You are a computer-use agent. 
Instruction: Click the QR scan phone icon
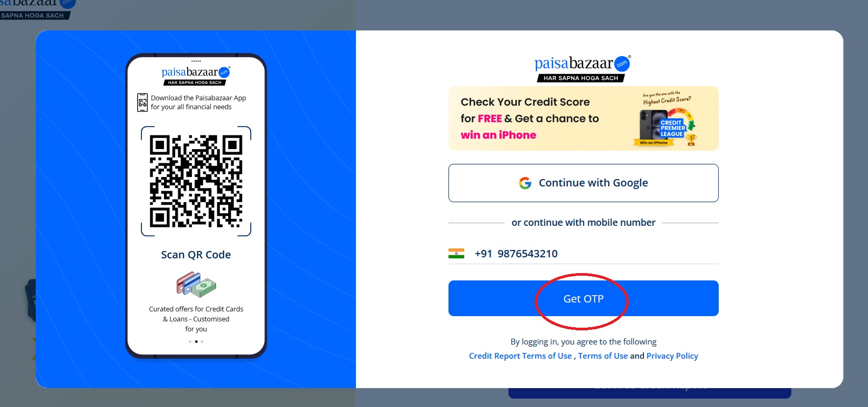click(x=142, y=102)
